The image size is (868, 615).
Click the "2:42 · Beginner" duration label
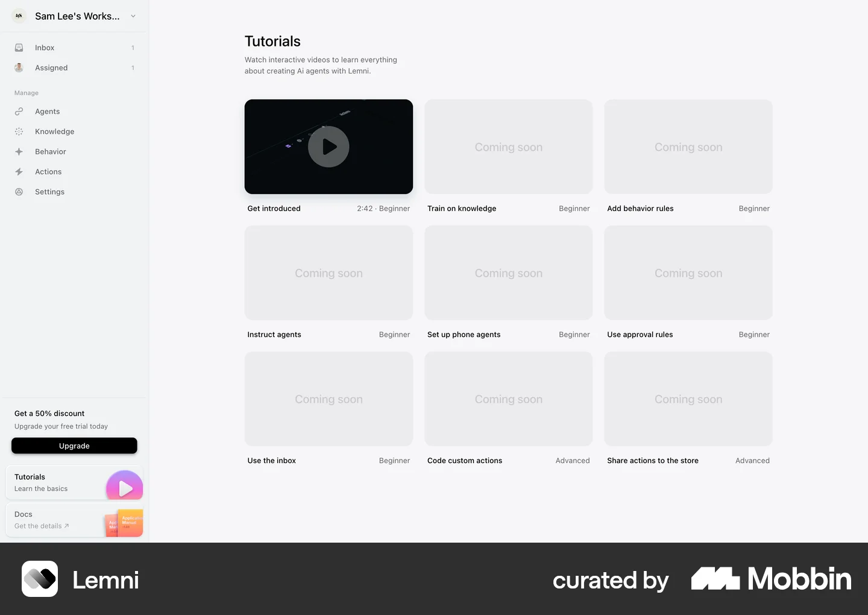point(383,209)
